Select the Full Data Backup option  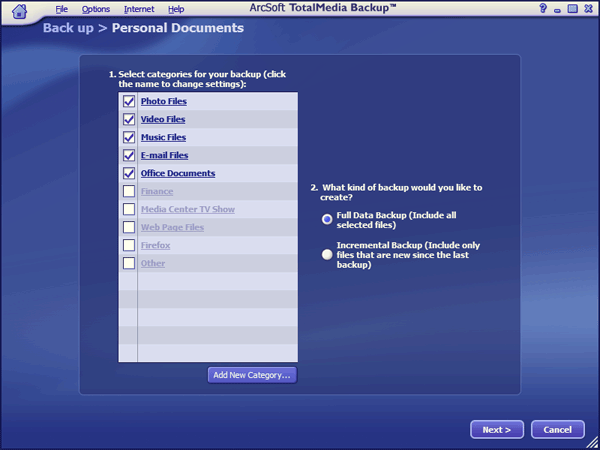coord(327,219)
